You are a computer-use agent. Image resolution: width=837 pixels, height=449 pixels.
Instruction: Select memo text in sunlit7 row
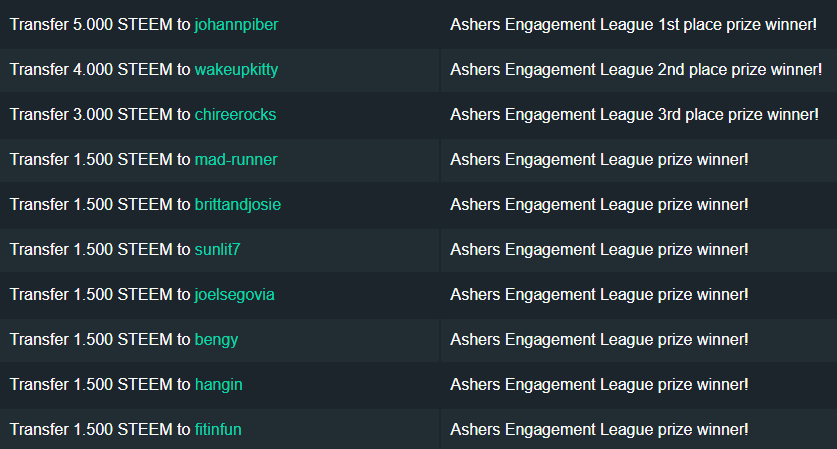click(x=599, y=249)
